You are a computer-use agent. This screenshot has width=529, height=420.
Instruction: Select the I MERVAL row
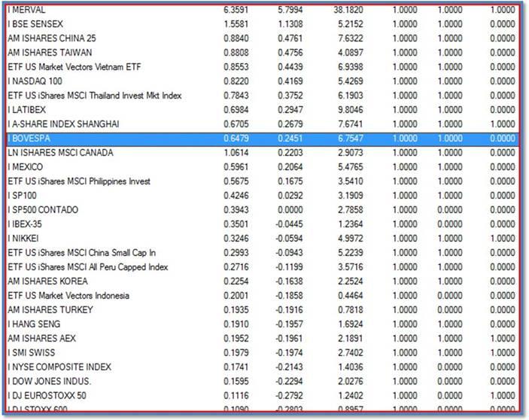click(x=262, y=10)
